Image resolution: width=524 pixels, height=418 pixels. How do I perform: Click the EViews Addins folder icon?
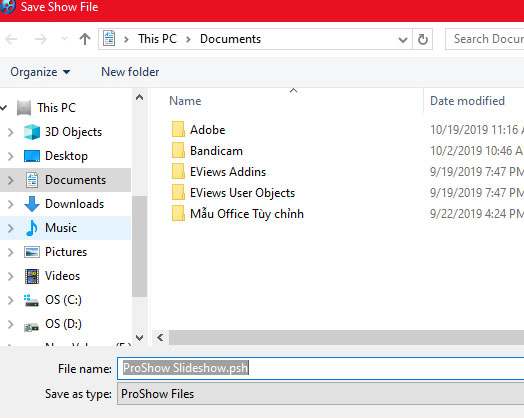pyautogui.click(x=178, y=171)
